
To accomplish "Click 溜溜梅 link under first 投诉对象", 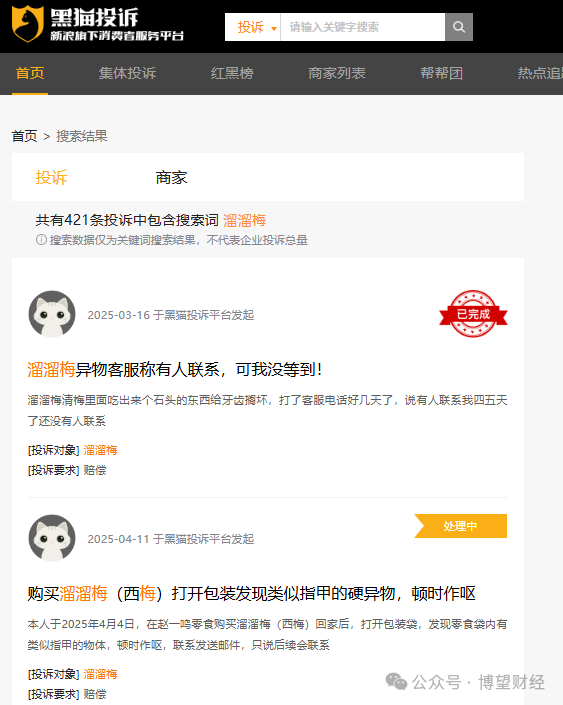I will coord(100,450).
